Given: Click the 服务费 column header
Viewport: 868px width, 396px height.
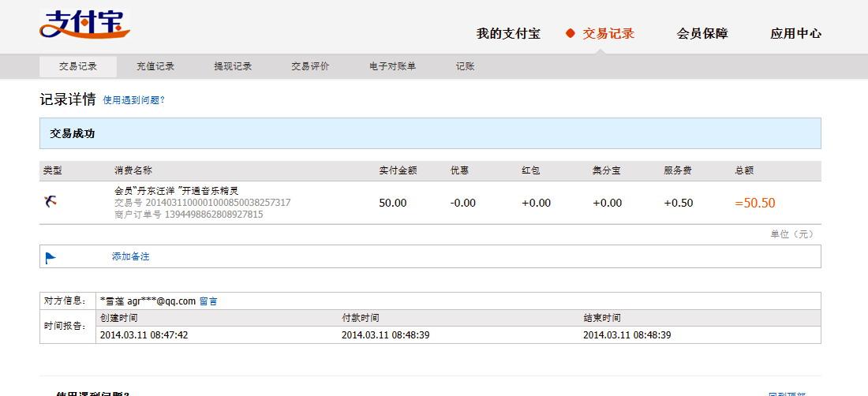Looking at the screenshot, I should 678,171.
